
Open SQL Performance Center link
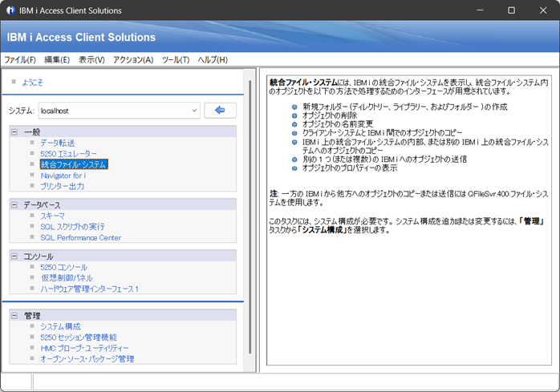(80, 237)
